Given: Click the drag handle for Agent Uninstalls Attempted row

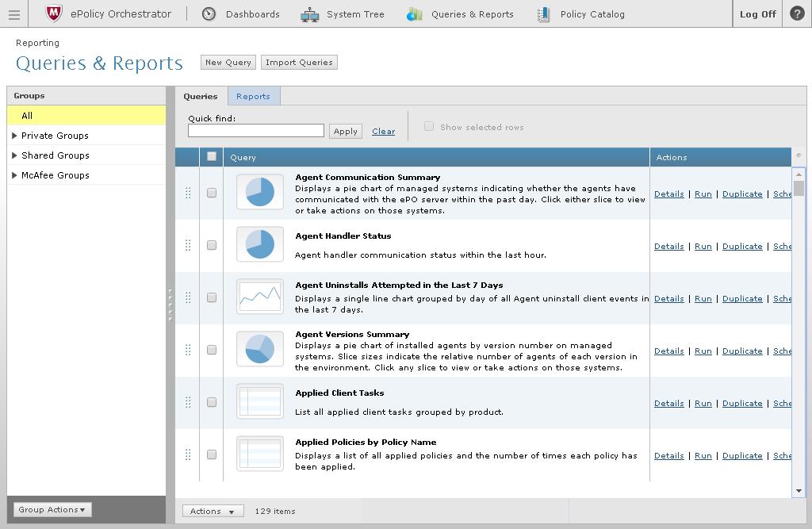Looking at the screenshot, I should [x=188, y=297].
